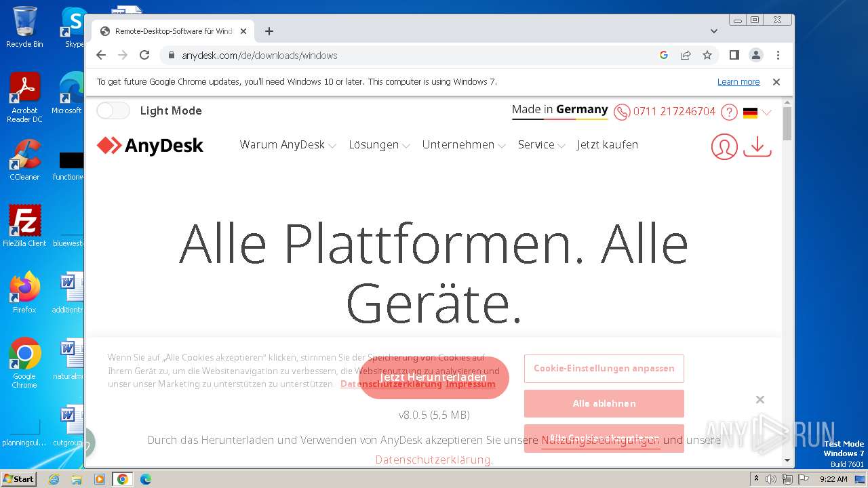Screen dimensions: 868x488
Task: Expand the Warum AnyDesk menu
Action: click(x=288, y=144)
